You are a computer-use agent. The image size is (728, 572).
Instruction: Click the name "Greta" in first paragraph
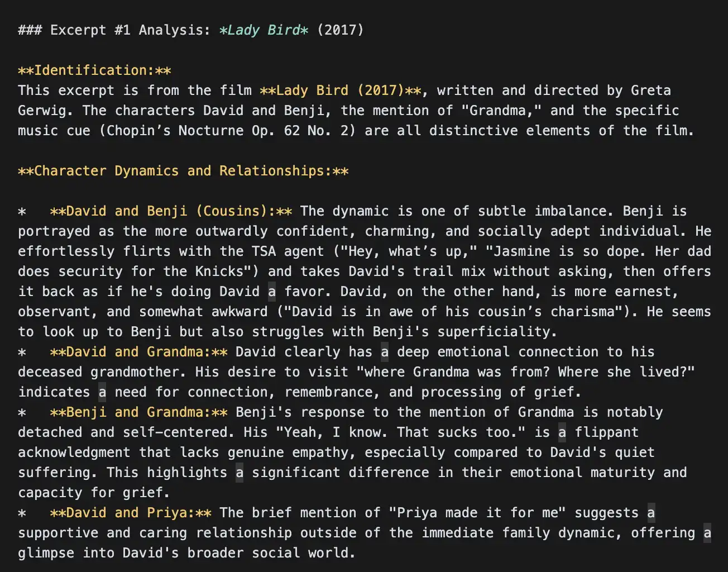pyautogui.click(x=651, y=90)
